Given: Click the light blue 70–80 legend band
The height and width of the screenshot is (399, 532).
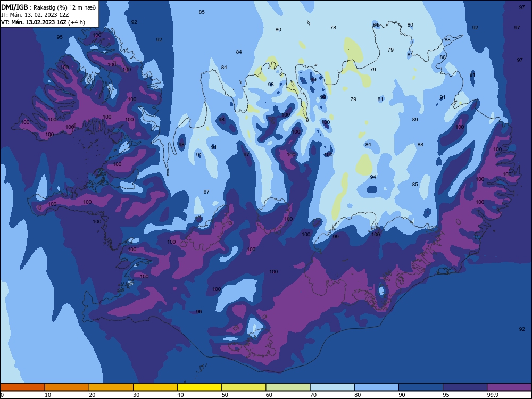Looking at the screenshot, I should click(x=332, y=387).
